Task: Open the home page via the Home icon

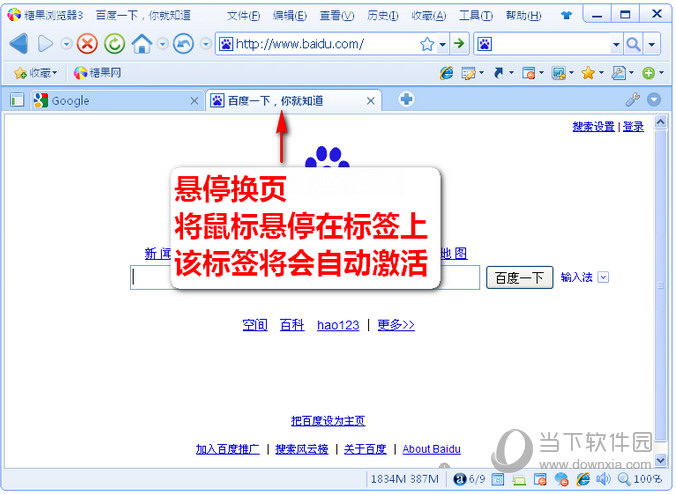Action: pyautogui.click(x=142, y=44)
